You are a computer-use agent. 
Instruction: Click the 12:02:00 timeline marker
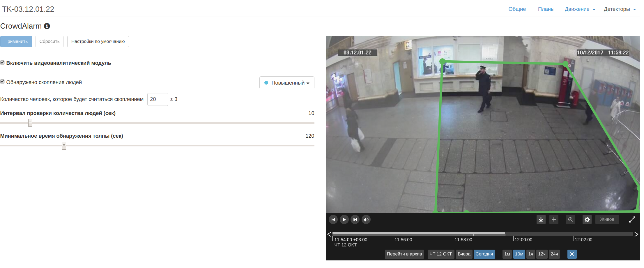point(583,239)
